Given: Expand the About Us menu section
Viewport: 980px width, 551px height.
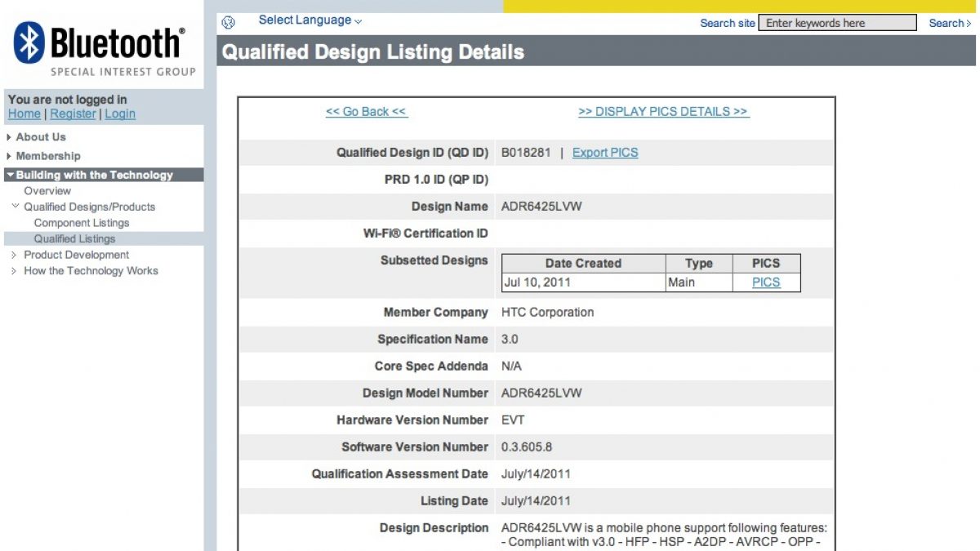Looking at the screenshot, I should coord(40,137).
